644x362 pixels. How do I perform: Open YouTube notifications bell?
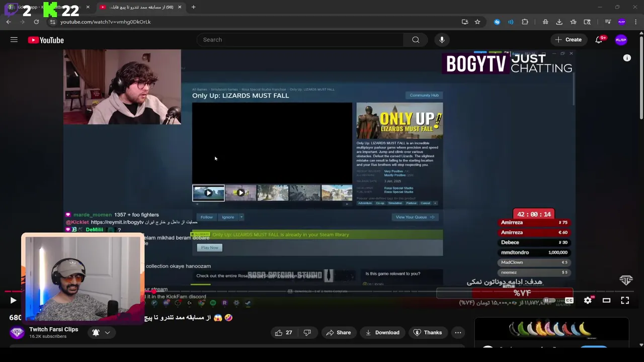[599, 40]
